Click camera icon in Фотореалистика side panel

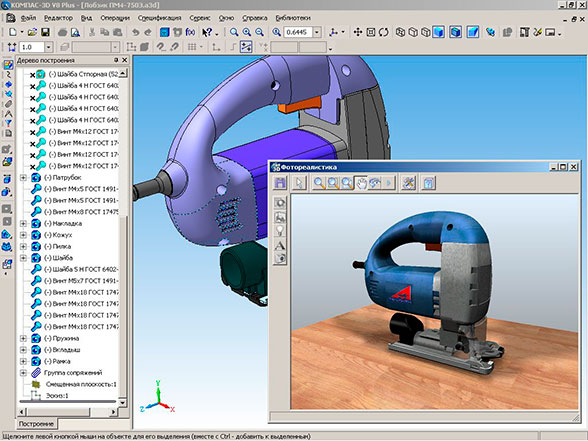(x=280, y=259)
